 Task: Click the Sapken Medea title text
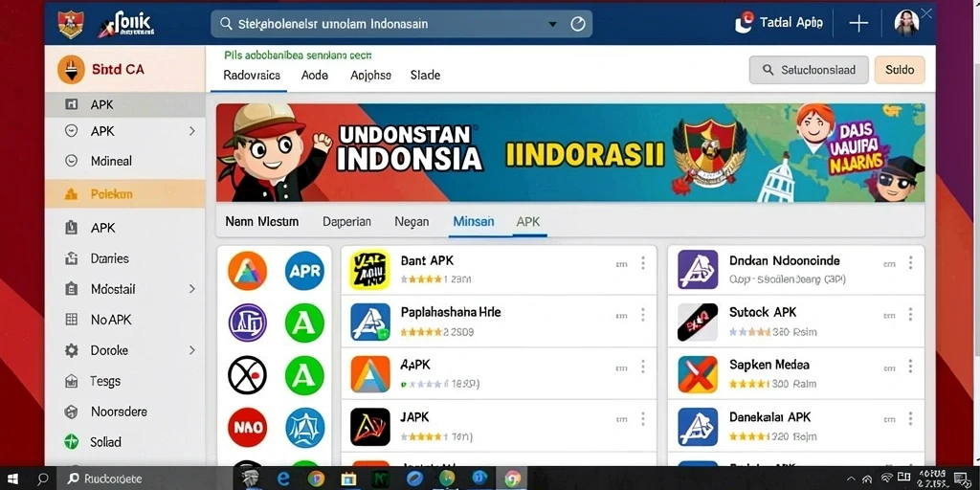click(768, 365)
